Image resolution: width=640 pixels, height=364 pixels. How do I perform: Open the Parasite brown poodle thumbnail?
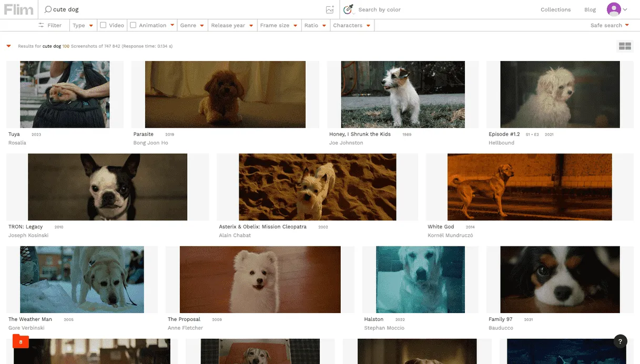[225, 95]
